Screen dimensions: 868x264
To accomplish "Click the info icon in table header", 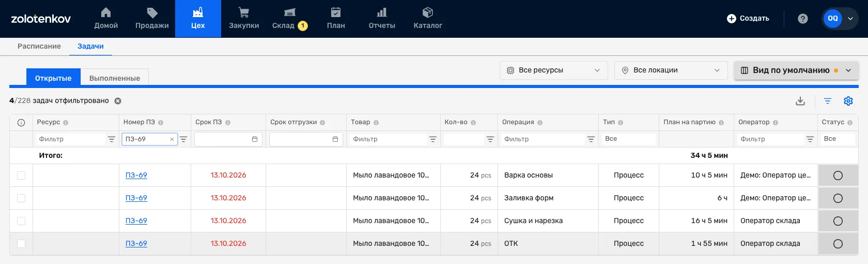I will pos(21,123).
